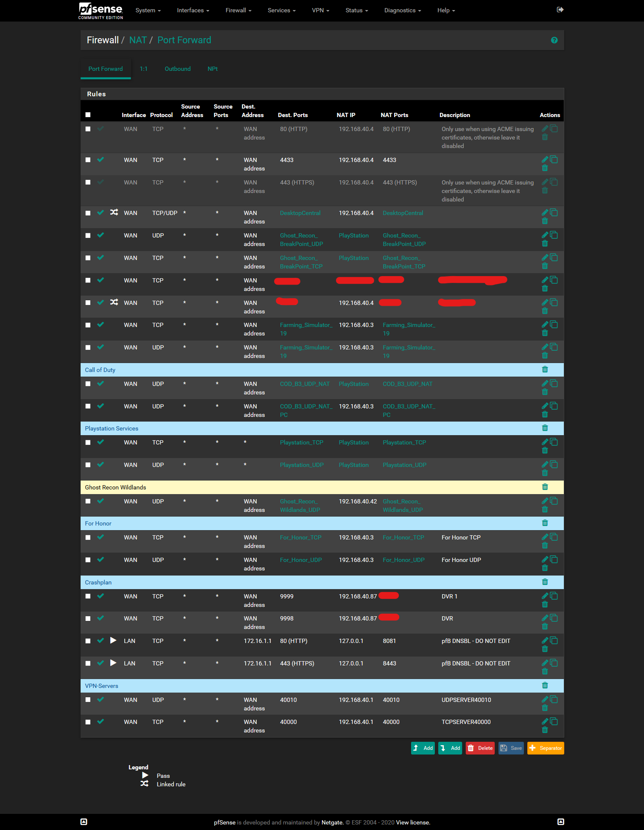Select checkbox for Ghost_Recon_BreakPoint_UDP rule
The width and height of the screenshot is (644, 830).
tap(88, 235)
